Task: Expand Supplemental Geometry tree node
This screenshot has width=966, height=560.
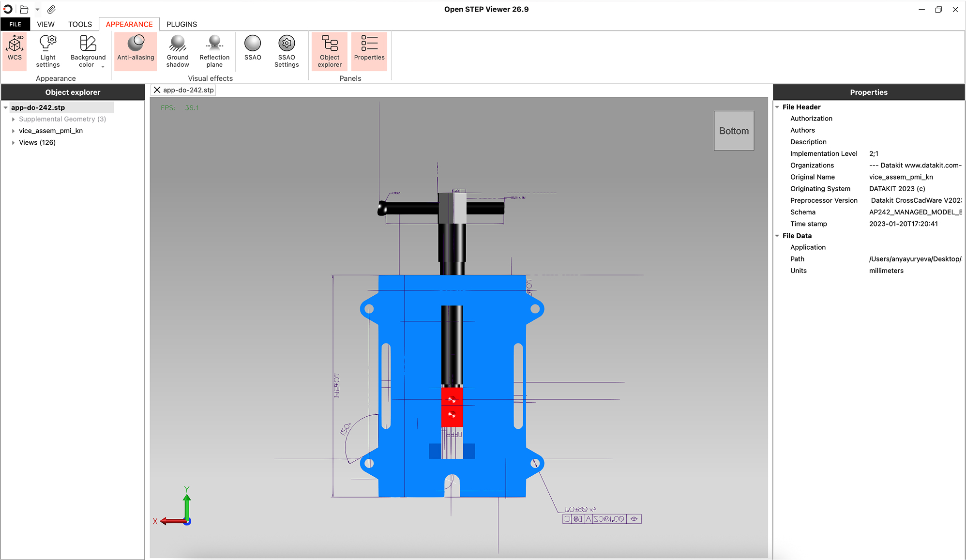Action: pos(13,119)
